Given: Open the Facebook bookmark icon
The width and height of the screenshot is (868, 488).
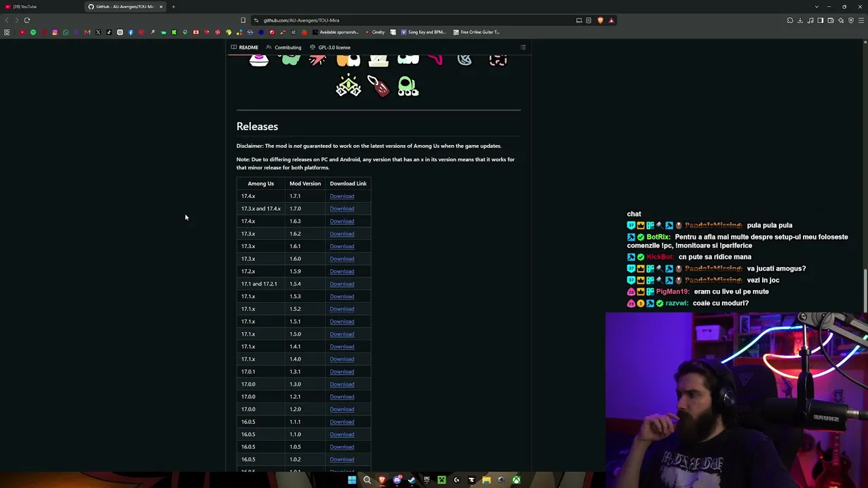Looking at the screenshot, I should click(x=130, y=32).
